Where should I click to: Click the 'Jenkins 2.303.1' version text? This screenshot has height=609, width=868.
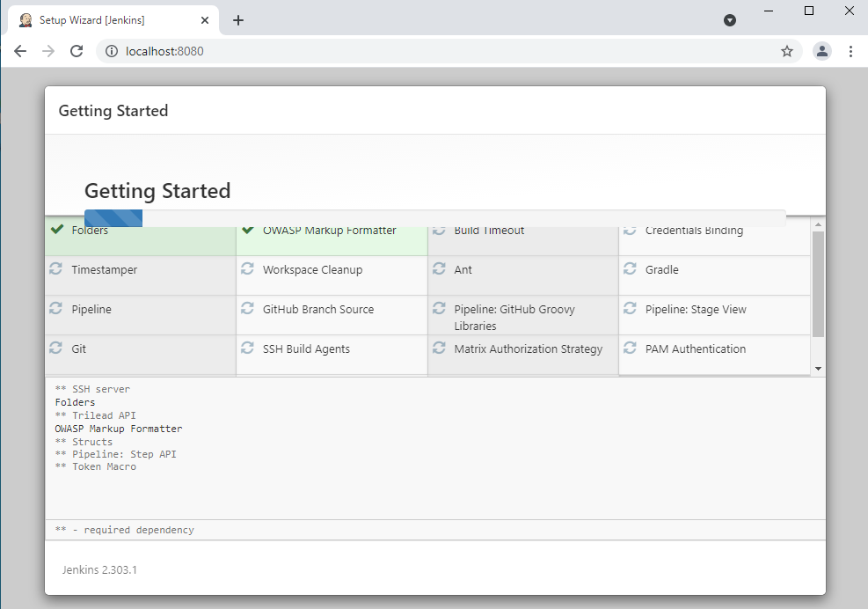(99, 569)
